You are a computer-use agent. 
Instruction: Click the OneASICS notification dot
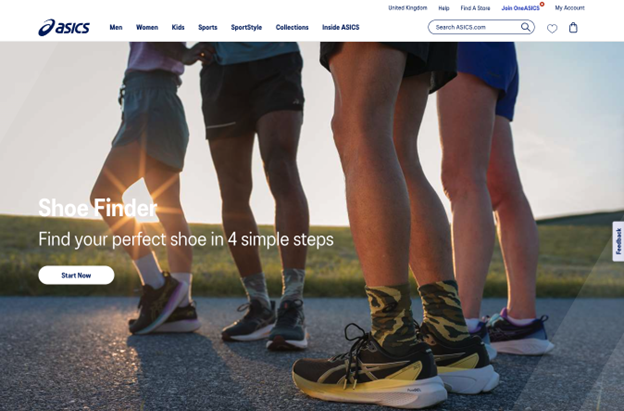coord(542,4)
